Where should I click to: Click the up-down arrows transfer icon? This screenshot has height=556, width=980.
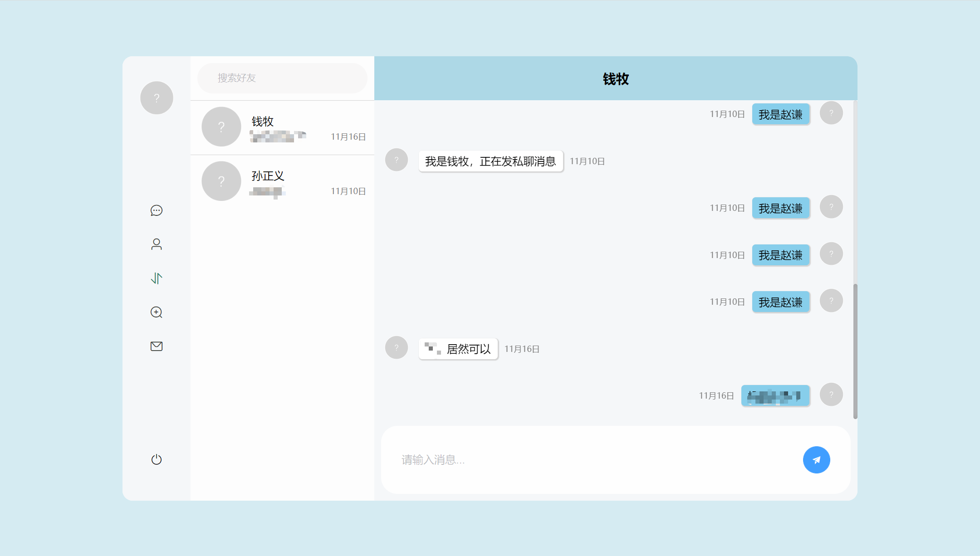click(157, 278)
